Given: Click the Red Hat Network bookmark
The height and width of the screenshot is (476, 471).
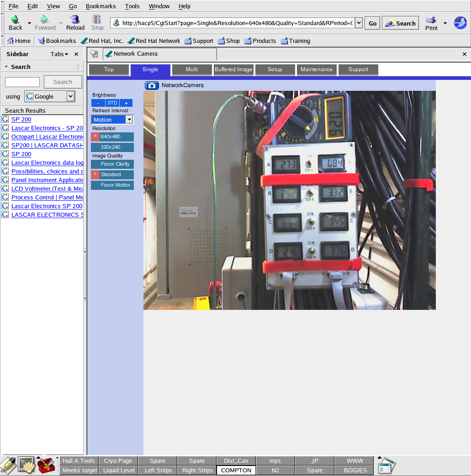Looking at the screenshot, I should coord(154,41).
